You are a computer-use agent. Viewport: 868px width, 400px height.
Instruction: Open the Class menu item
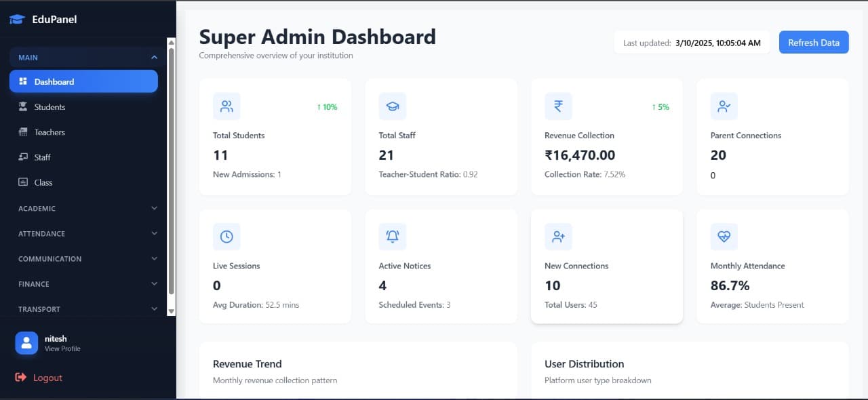(83, 182)
